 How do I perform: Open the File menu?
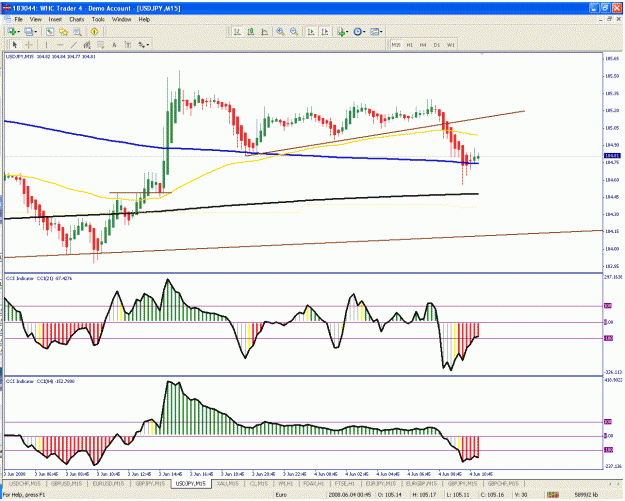coord(19,19)
